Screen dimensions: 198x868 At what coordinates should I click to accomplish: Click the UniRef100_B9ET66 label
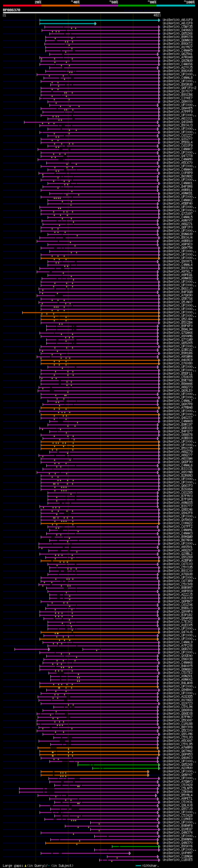tap(177, 380)
